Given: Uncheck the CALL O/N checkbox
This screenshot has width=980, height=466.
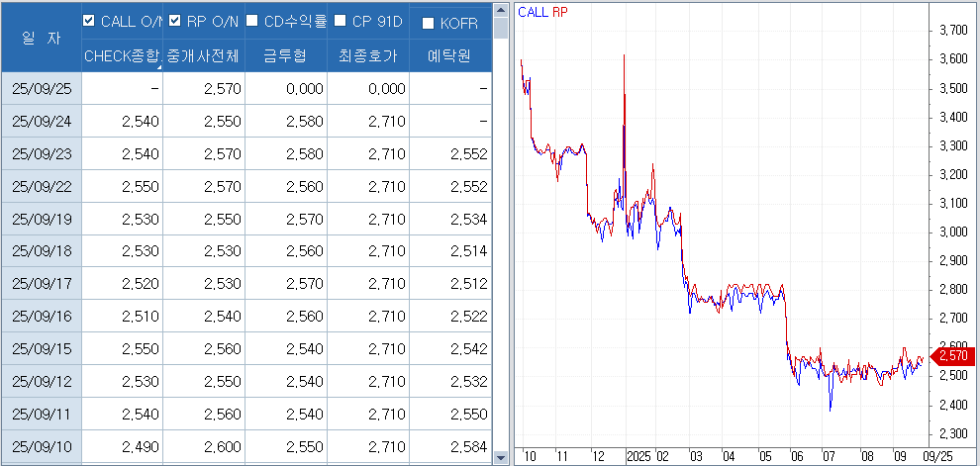Looking at the screenshot, I should pyautogui.click(x=89, y=22).
